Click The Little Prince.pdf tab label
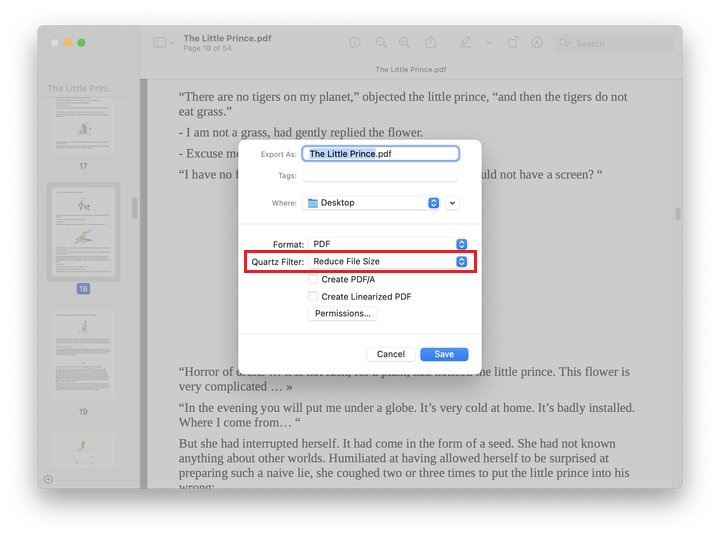The height and width of the screenshot is (538, 720). coord(411,69)
